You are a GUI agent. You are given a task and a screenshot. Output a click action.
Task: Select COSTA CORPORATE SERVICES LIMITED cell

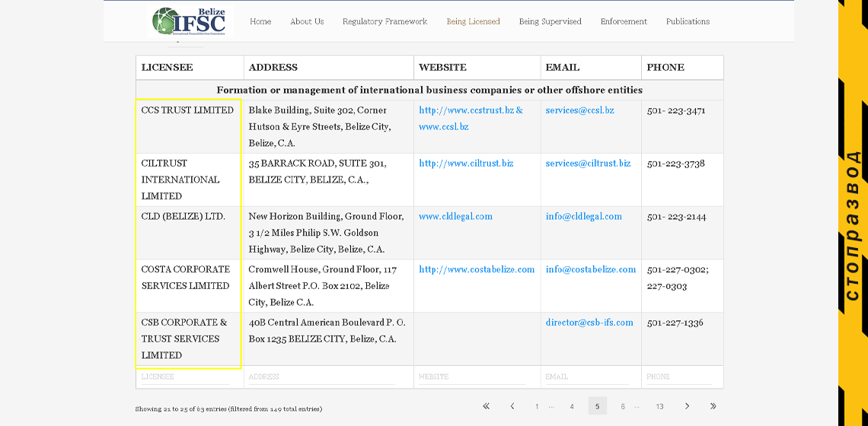click(190, 286)
